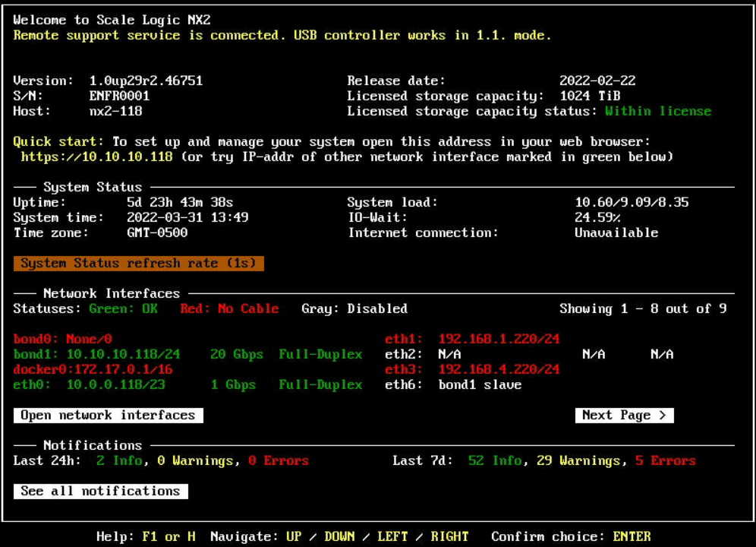Image resolution: width=756 pixels, height=547 pixels.
Task: Select System Status refresh rate (1s) button
Action: pyautogui.click(x=139, y=263)
